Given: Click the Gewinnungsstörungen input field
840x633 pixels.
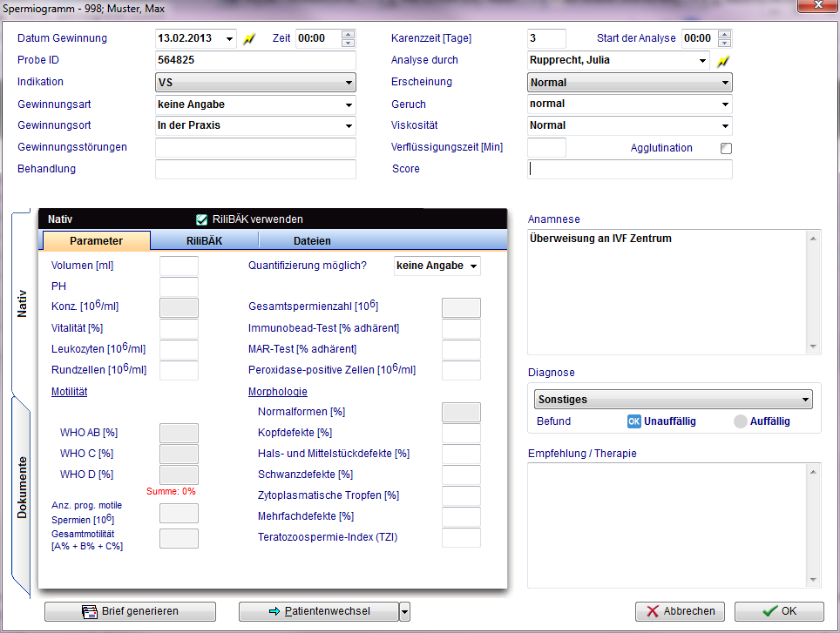Looking at the screenshot, I should click(x=255, y=147).
